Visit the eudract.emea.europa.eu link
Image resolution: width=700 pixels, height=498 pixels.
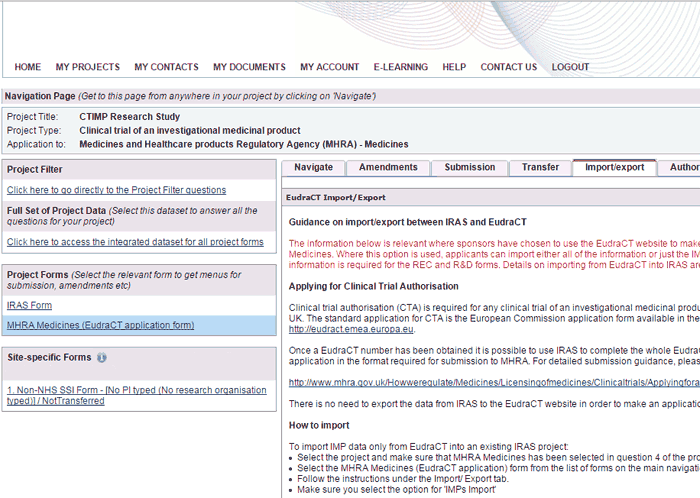(351, 329)
